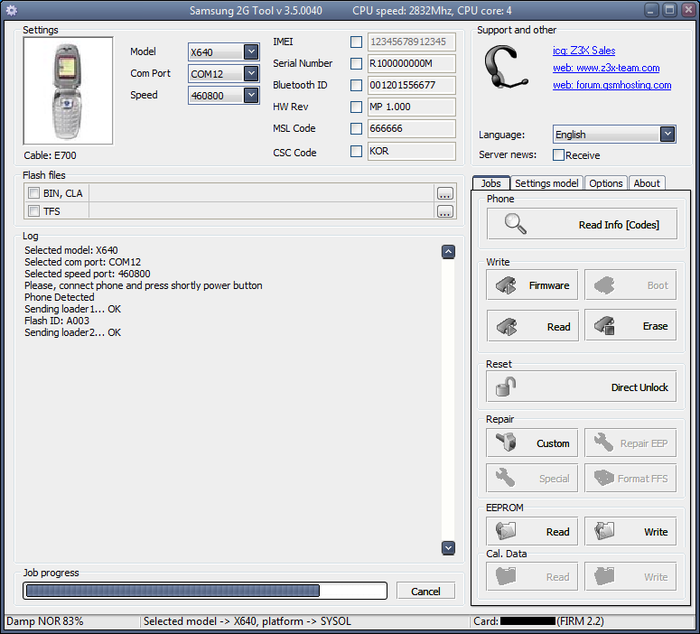The height and width of the screenshot is (634, 700).
Task: Enable the IMEI checkbox
Action: pos(356,42)
